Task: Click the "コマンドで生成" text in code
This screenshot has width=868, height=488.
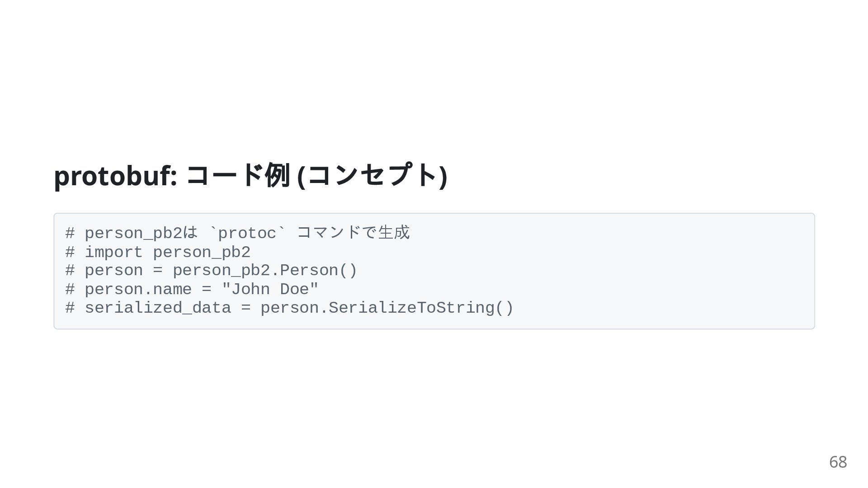Action: pos(353,233)
